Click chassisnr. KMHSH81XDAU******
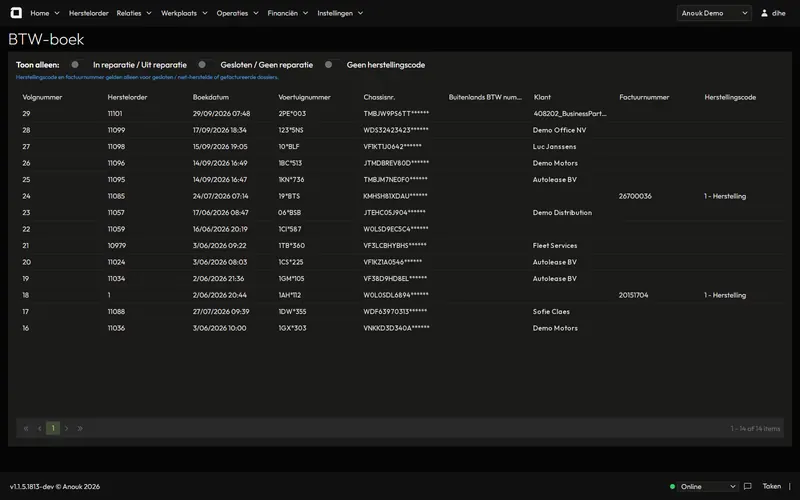 [x=395, y=196]
